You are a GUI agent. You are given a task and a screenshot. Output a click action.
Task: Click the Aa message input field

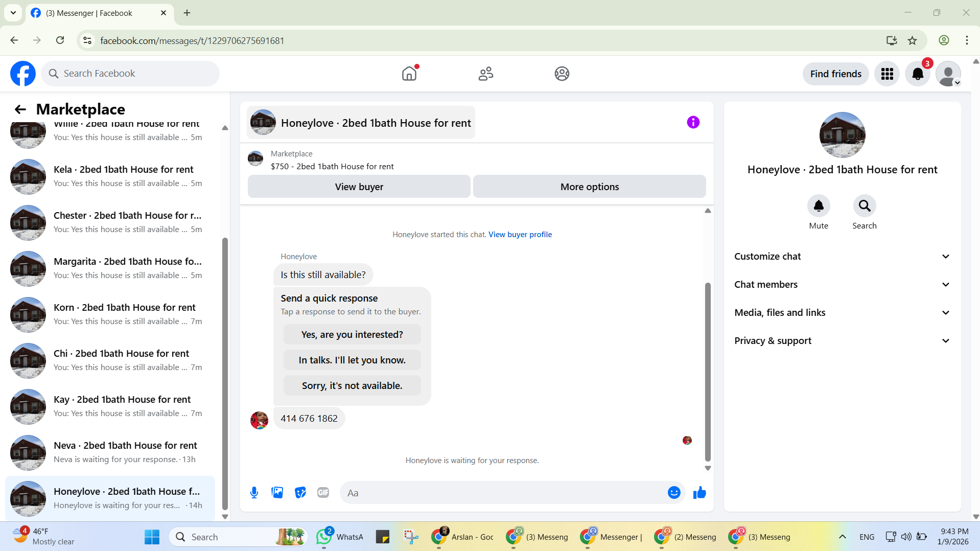click(x=503, y=493)
